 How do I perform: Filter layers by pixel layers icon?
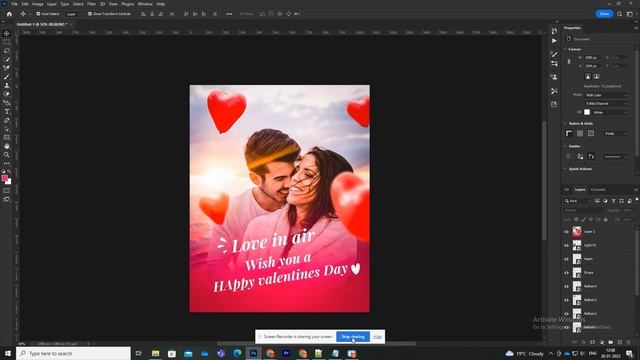(597, 201)
